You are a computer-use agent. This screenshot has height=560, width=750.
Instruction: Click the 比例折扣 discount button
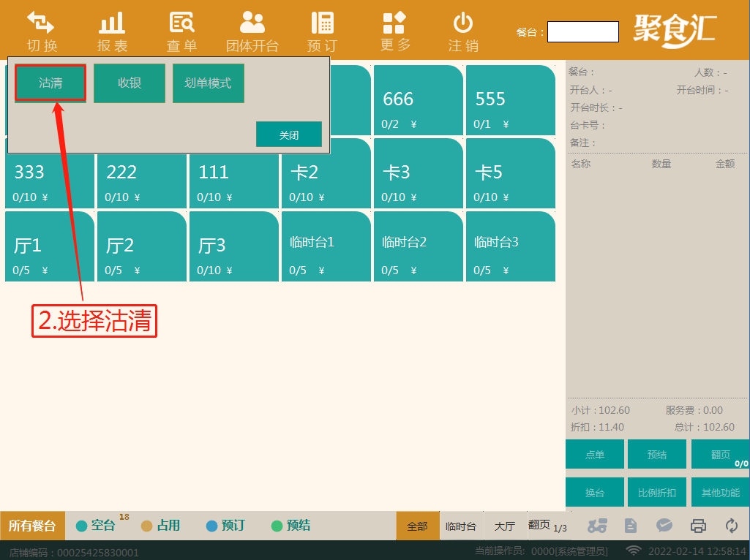point(657,492)
